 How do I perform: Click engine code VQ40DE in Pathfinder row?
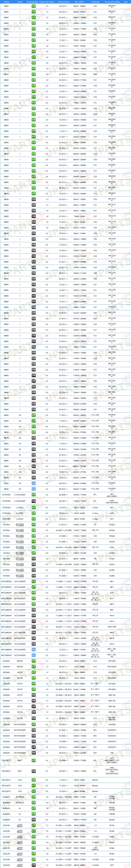click(112, 724)
